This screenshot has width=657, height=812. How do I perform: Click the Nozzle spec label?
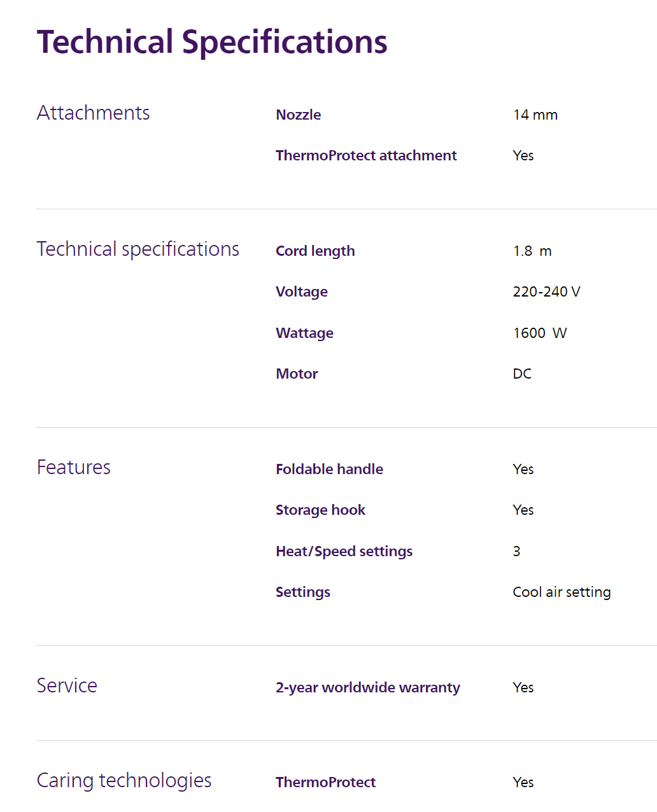298,115
